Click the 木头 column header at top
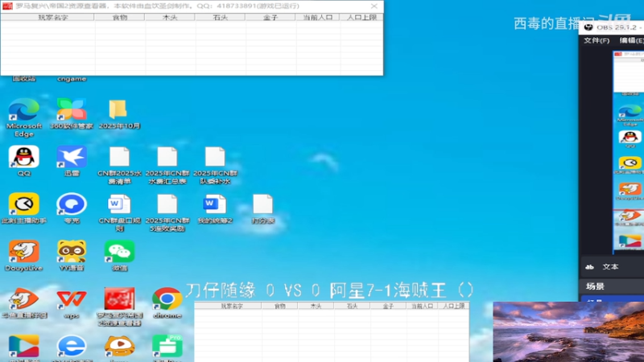Screen dimensions: 644x362 coord(170,17)
